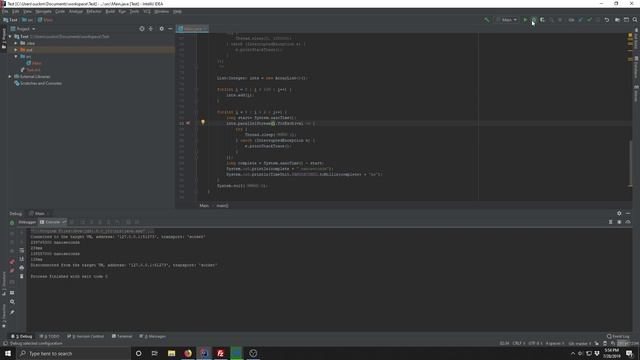
Task: Open the Project panel settings gear
Action: [x=162, y=29]
